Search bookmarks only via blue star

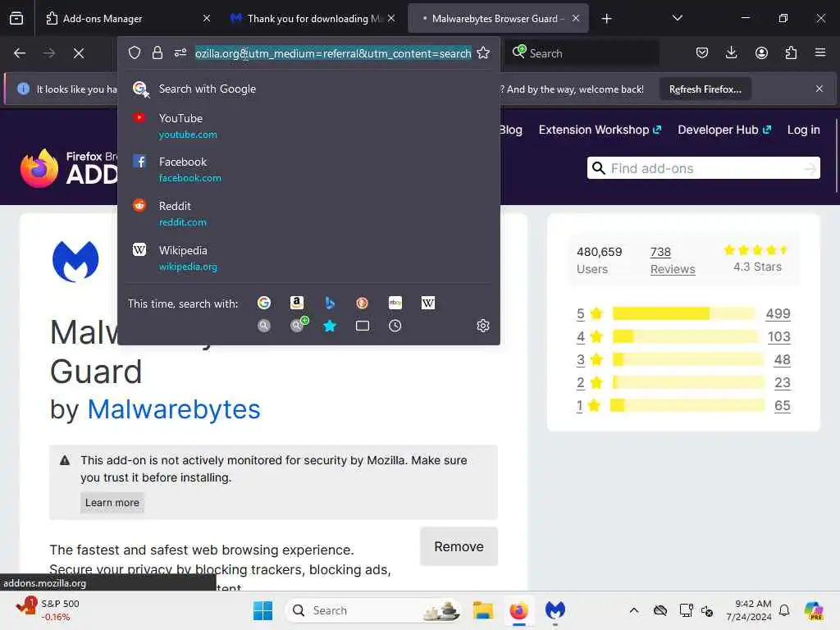330,326
